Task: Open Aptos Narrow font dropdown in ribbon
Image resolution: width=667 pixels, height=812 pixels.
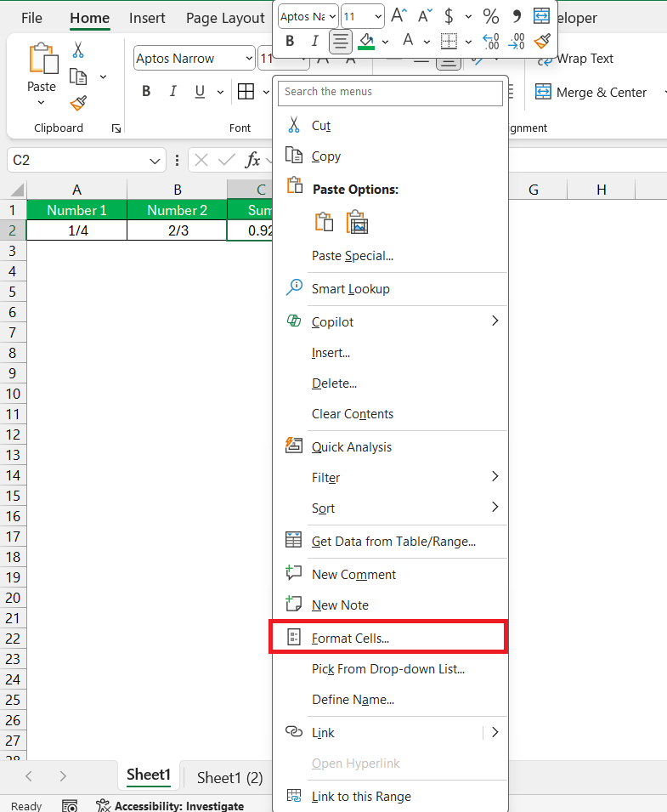Action: coord(249,58)
